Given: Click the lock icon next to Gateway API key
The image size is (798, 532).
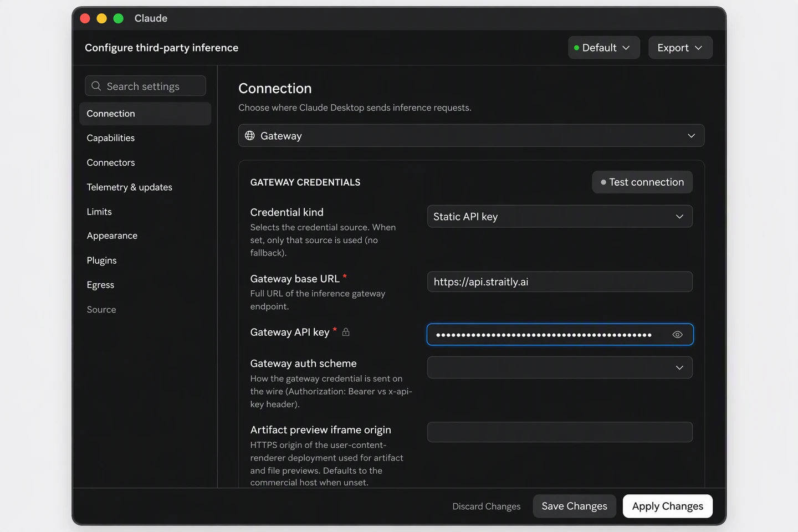Looking at the screenshot, I should click(x=346, y=332).
